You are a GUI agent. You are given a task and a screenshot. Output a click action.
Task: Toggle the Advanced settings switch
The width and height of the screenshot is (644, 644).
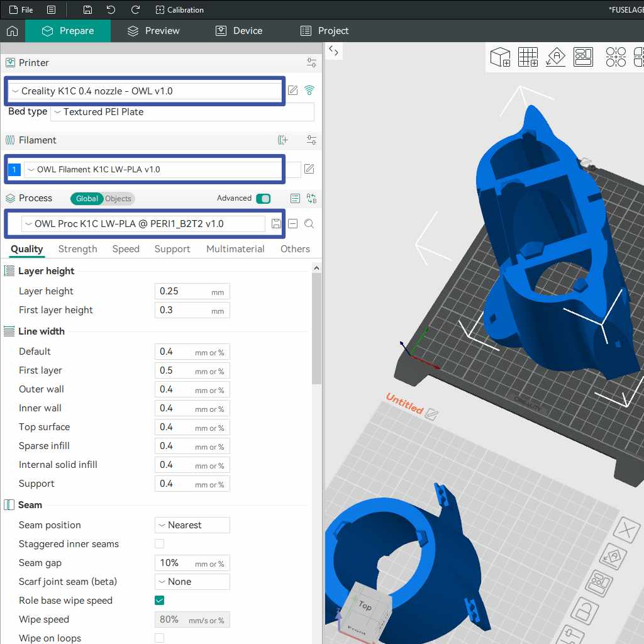point(263,199)
